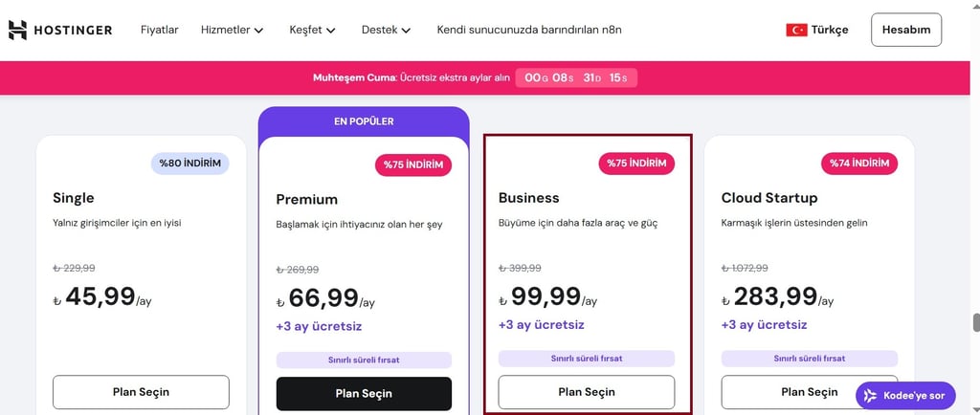Choose the Premium plan with Plan Seçin
This screenshot has height=415, width=980.
[x=364, y=393]
